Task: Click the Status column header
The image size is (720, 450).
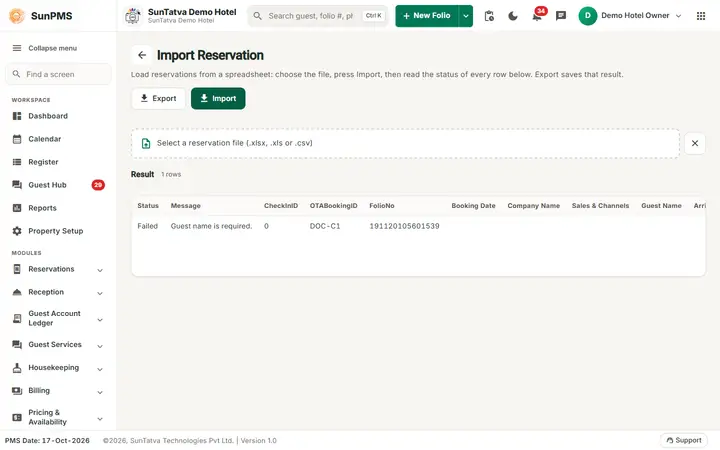Action: pyautogui.click(x=148, y=206)
